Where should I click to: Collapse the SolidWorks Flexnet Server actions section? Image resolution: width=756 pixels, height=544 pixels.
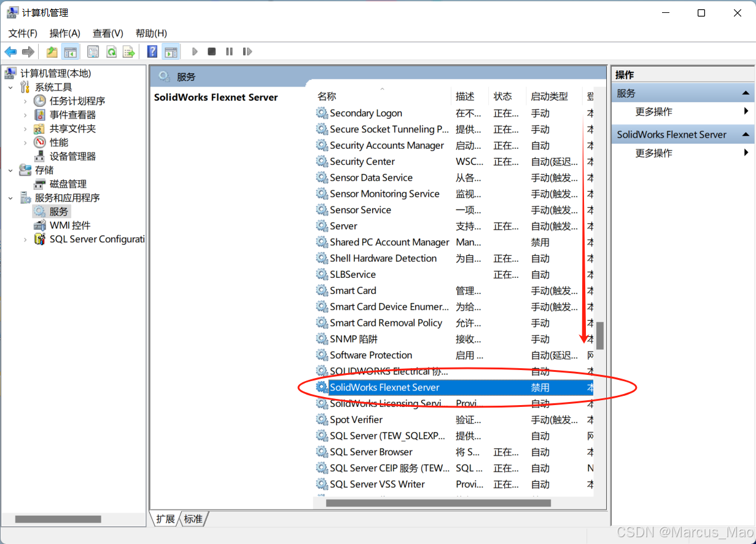pyautogui.click(x=746, y=135)
